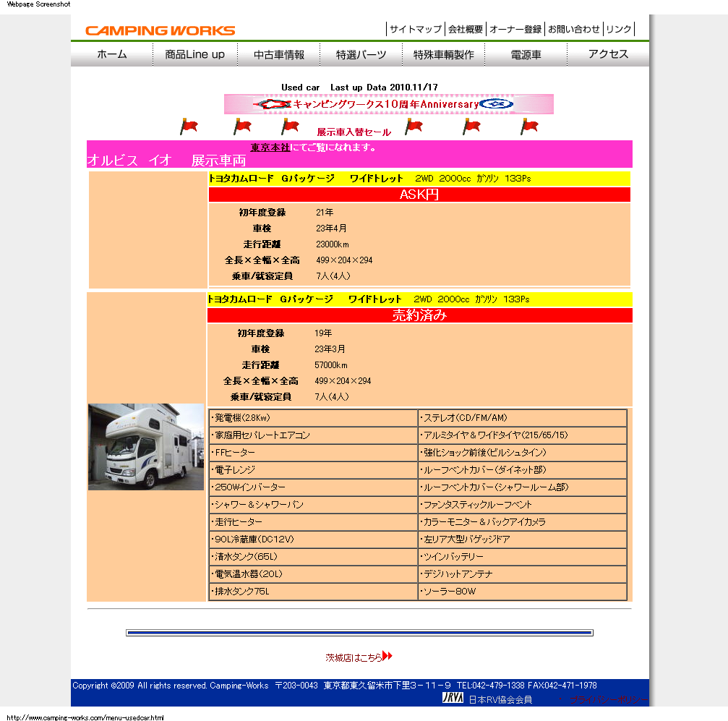Click the 発電機(2.8Kw) cell
728x721 pixels.
click(313, 418)
